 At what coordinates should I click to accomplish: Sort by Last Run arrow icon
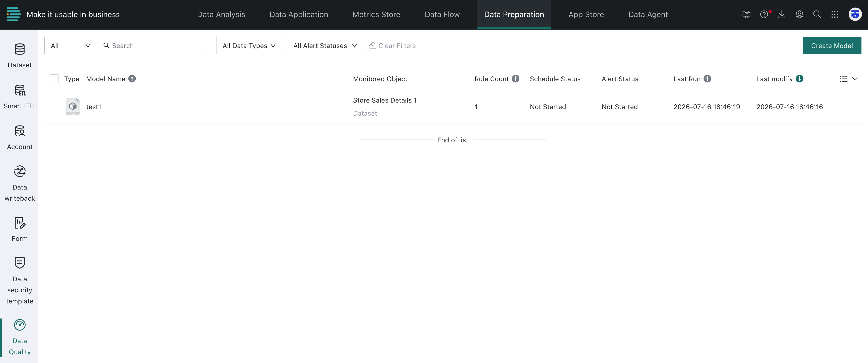coord(707,79)
